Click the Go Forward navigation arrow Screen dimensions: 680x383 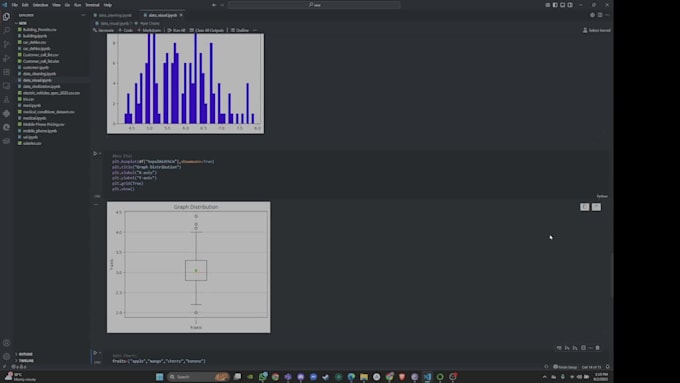(222, 5)
